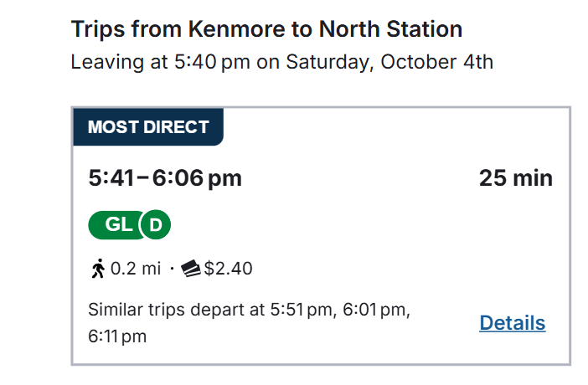588x385 pixels.
Task: Click the "Trips from Kenmore to North Station" heading
Action: (266, 29)
